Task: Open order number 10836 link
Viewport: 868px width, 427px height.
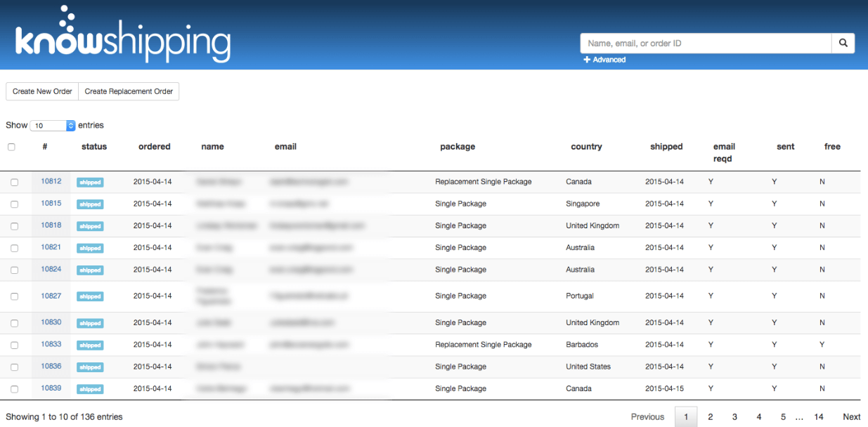Action: [51, 366]
